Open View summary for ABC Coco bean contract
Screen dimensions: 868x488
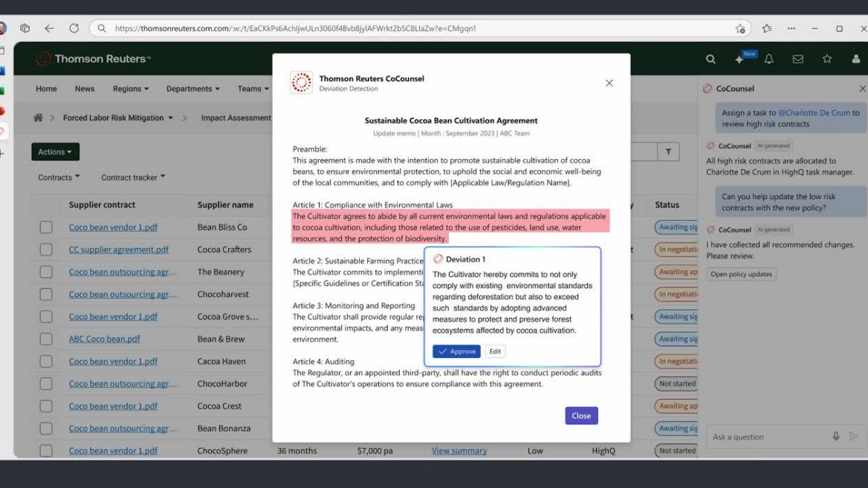pyautogui.click(x=459, y=450)
